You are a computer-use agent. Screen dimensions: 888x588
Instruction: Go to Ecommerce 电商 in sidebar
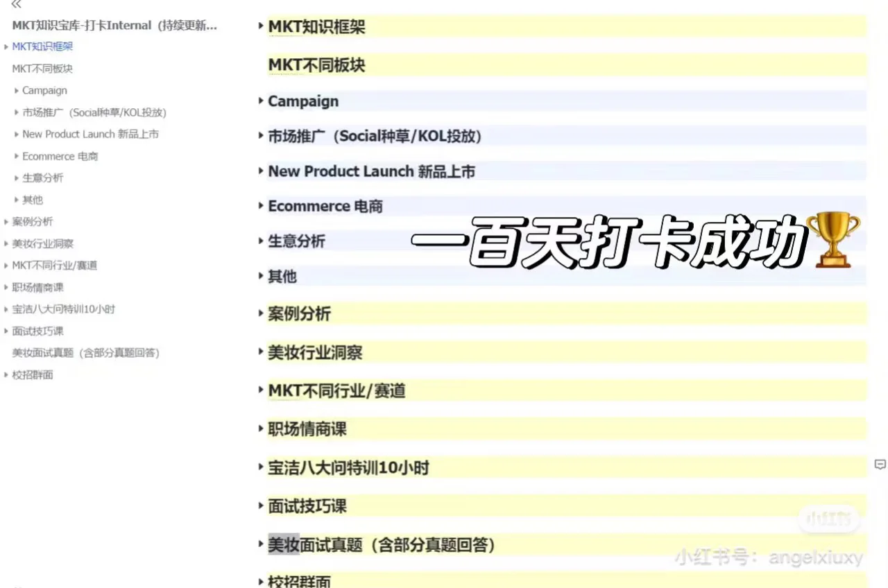[60, 157]
